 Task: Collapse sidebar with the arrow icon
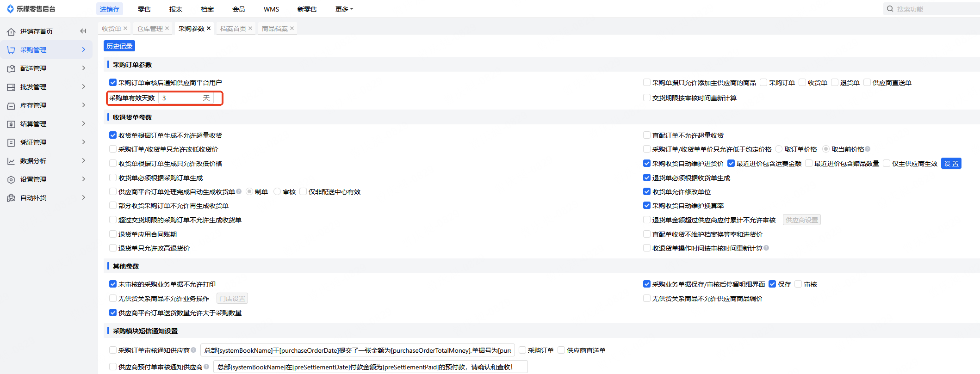click(83, 31)
